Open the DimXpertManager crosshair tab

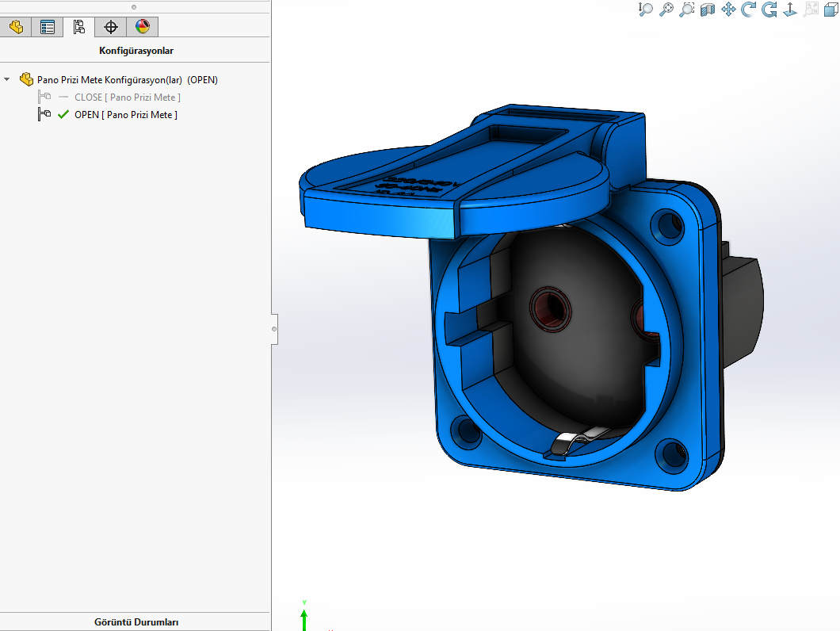(x=111, y=27)
